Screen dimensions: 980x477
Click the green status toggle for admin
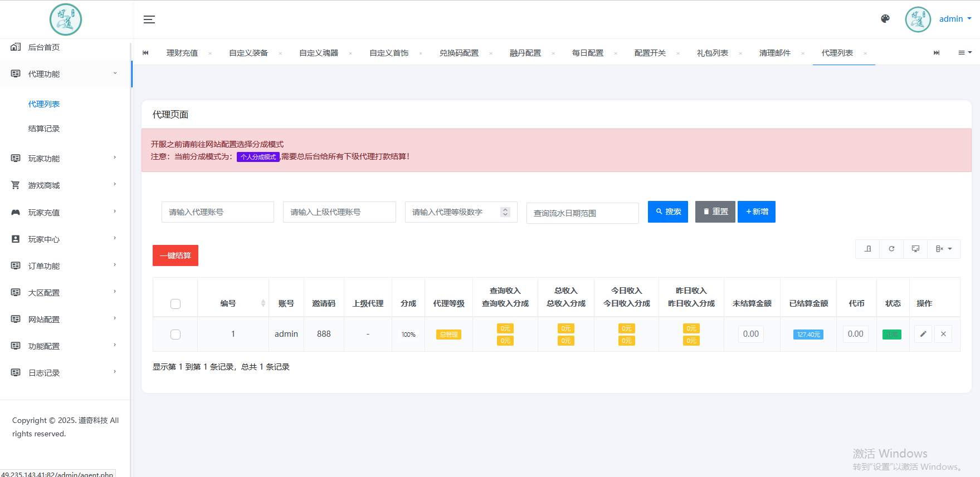pyautogui.click(x=891, y=335)
